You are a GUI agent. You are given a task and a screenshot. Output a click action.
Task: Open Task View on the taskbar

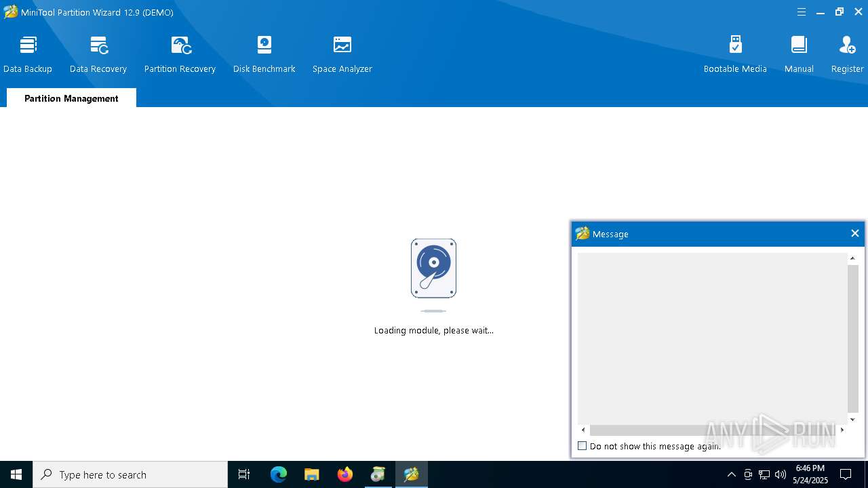[x=244, y=474]
